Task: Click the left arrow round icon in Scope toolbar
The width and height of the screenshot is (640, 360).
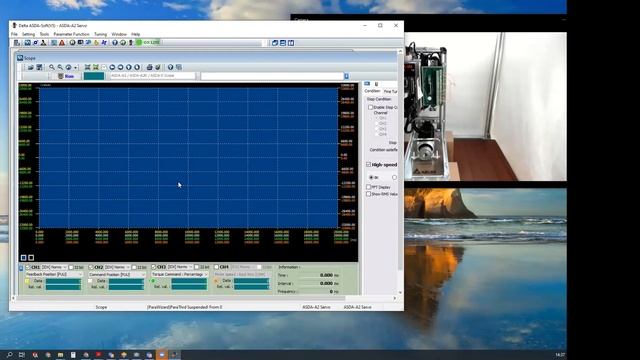Action: pos(112,67)
